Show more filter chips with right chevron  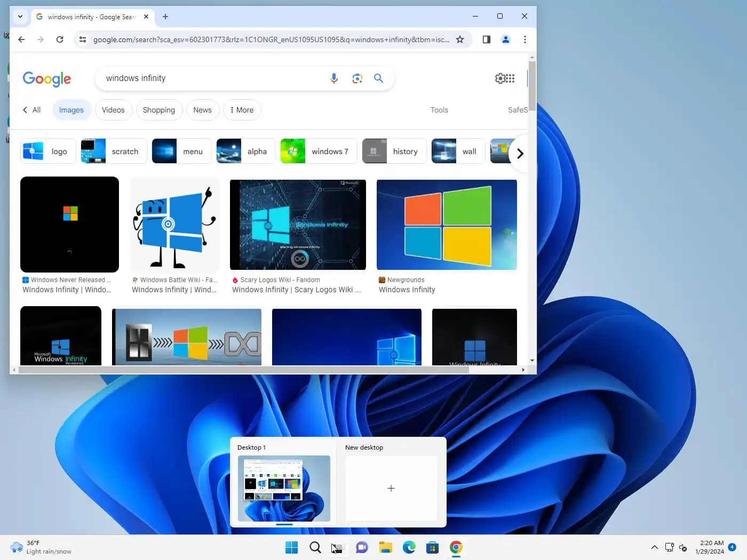click(520, 154)
